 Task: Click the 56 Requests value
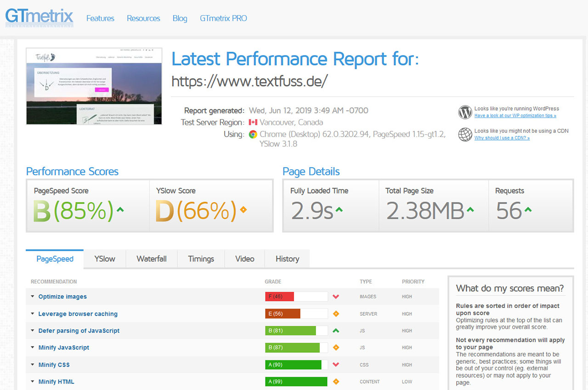coord(509,211)
